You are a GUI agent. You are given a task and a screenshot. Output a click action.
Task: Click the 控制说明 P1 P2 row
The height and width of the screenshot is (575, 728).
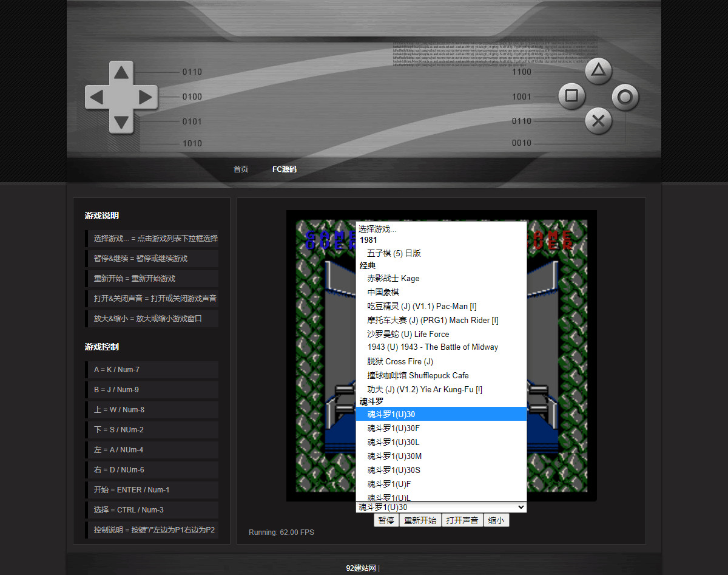(152, 530)
